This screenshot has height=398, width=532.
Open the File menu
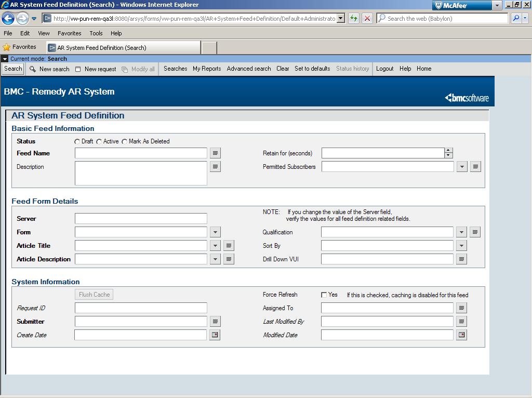[x=8, y=33]
